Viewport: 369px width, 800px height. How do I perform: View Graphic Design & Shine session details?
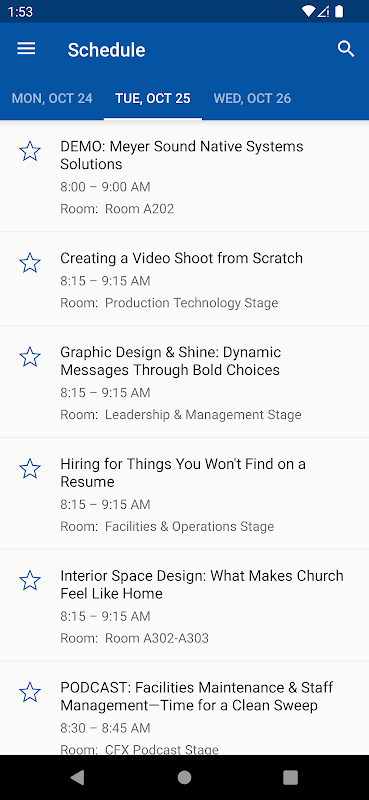coord(184,382)
